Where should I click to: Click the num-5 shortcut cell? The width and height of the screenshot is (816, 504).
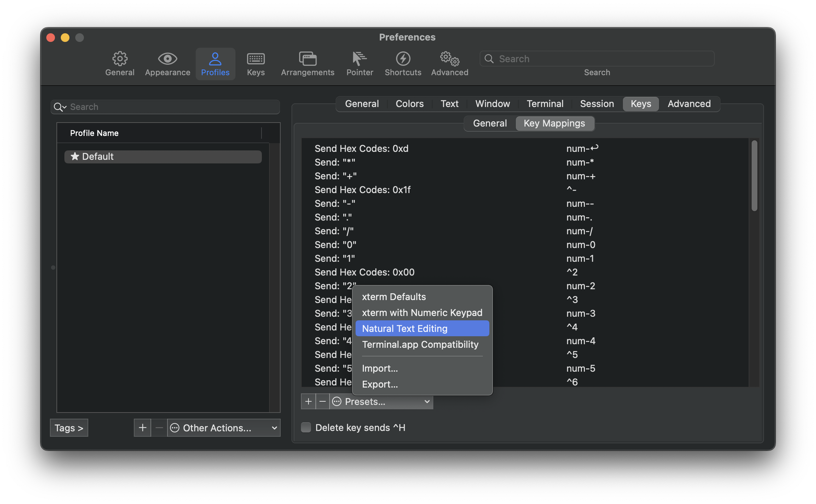point(581,368)
